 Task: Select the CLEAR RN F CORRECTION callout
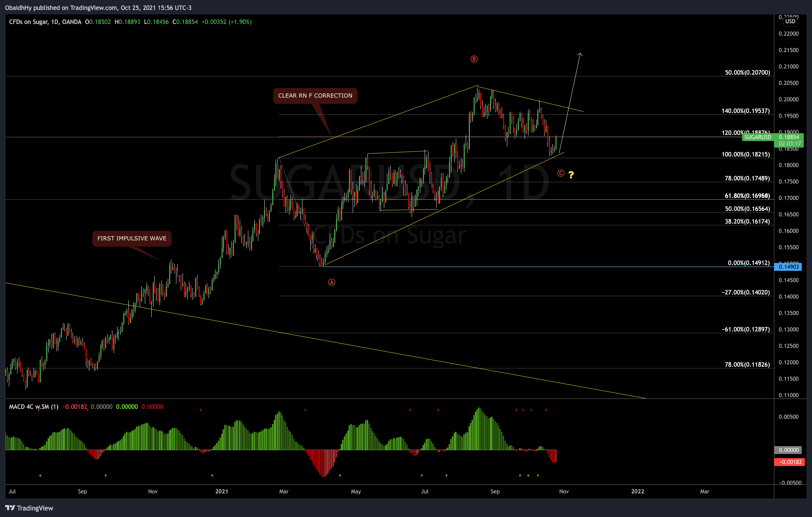point(315,96)
